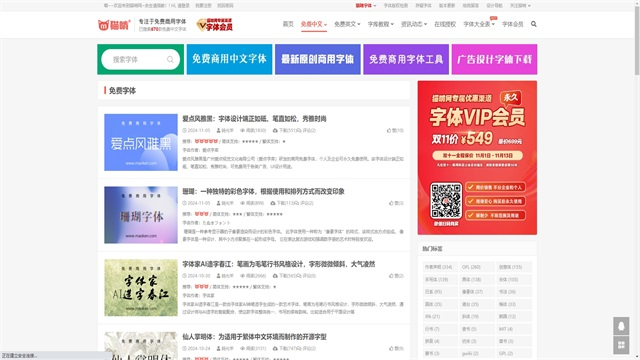Click the 字体VIP会员 red advertisement banner

click(x=477, y=158)
